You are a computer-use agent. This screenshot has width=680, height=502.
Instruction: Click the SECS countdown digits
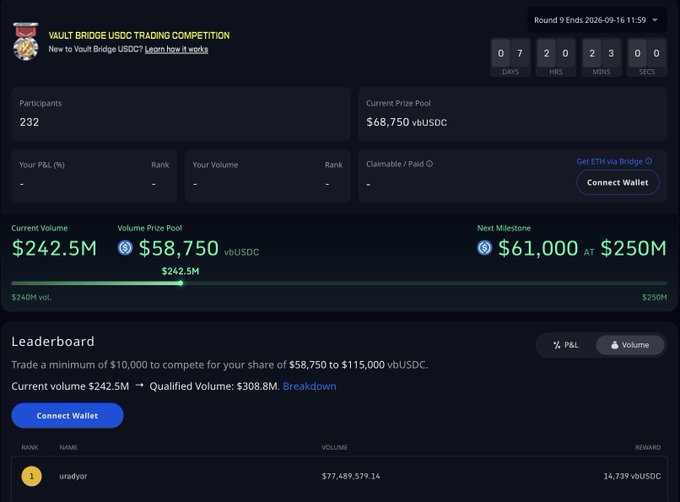coord(647,53)
